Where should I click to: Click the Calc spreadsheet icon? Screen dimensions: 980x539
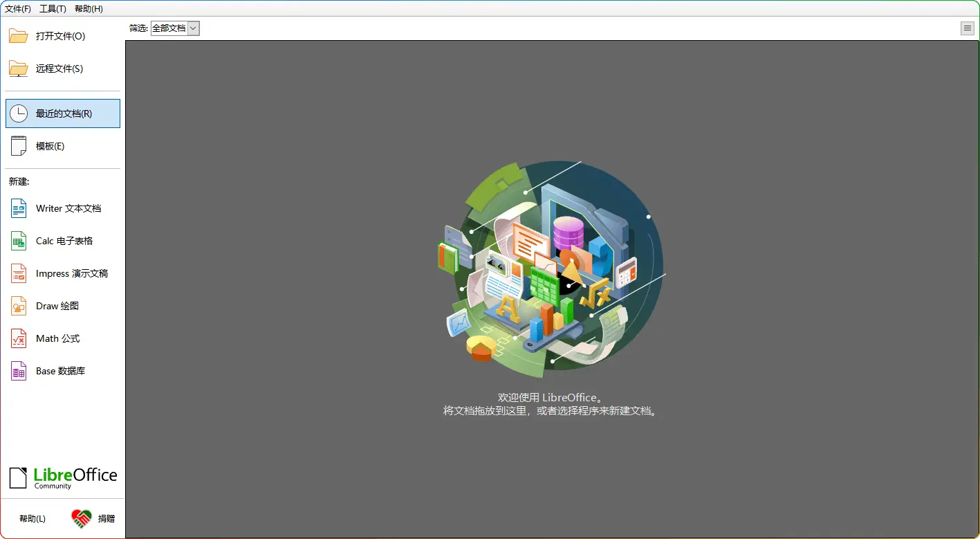19,241
